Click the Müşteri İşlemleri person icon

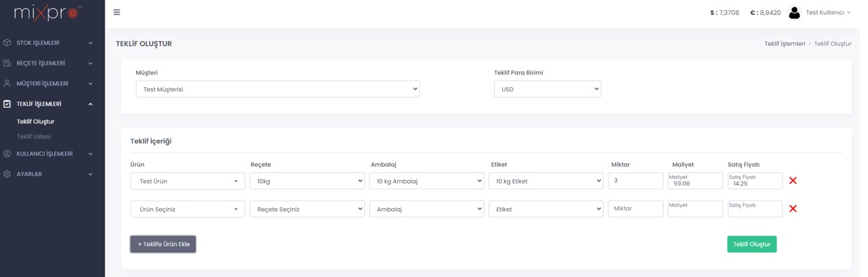click(7, 83)
